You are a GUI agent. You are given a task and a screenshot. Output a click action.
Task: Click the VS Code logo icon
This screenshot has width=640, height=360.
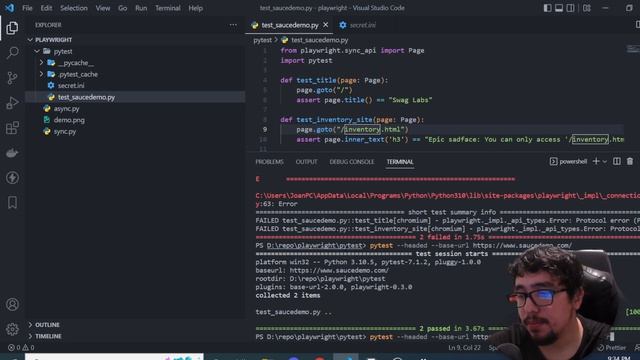point(9,8)
